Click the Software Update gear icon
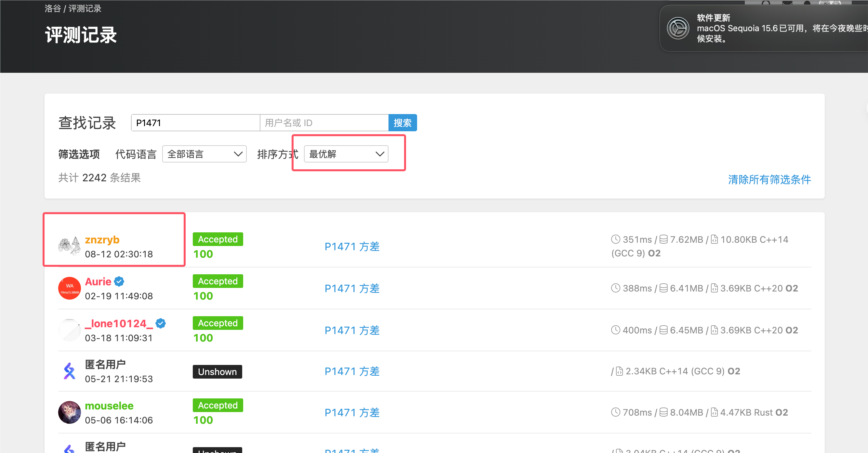 (x=678, y=28)
